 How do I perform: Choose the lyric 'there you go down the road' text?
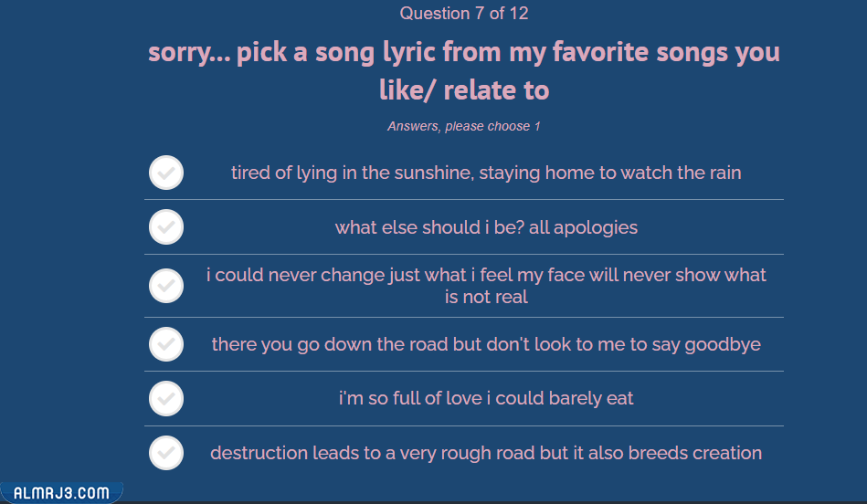[x=485, y=344]
